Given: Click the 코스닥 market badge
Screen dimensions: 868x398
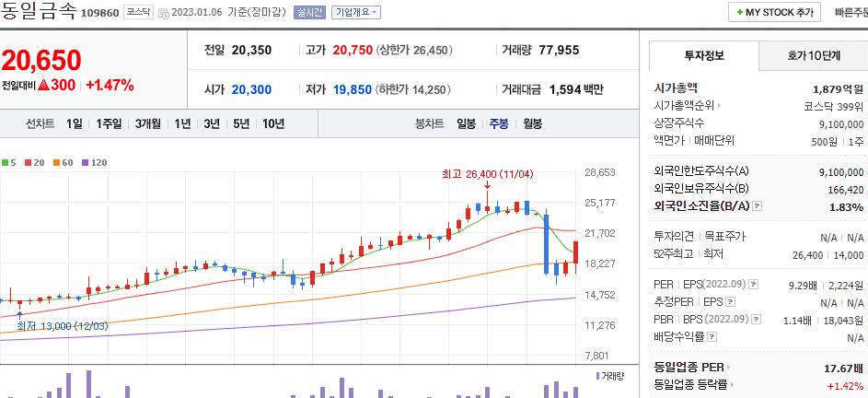Looking at the screenshot, I should click(x=137, y=12).
